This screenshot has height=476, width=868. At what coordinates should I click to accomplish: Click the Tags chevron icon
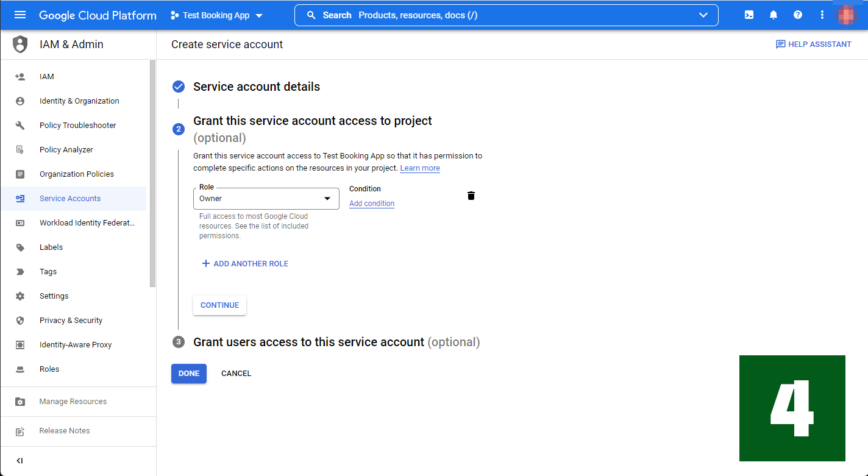coord(20,272)
